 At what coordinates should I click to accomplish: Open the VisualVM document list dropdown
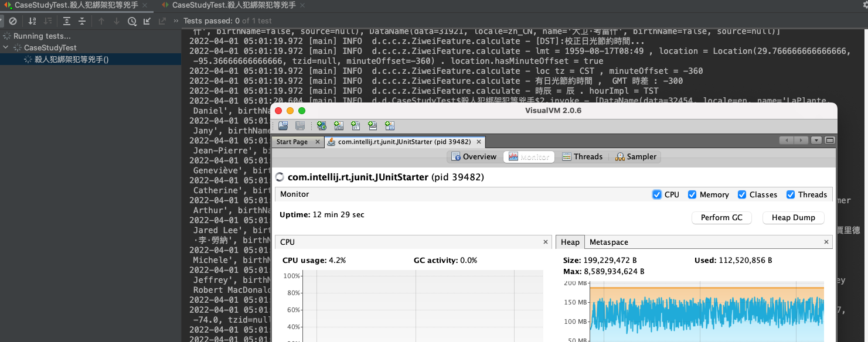pyautogui.click(x=816, y=141)
